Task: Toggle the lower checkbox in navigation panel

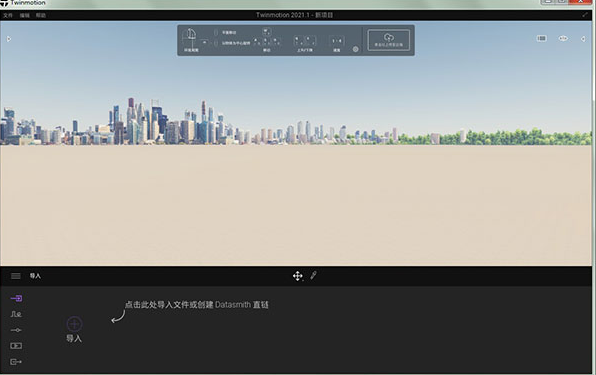Action: [x=216, y=43]
